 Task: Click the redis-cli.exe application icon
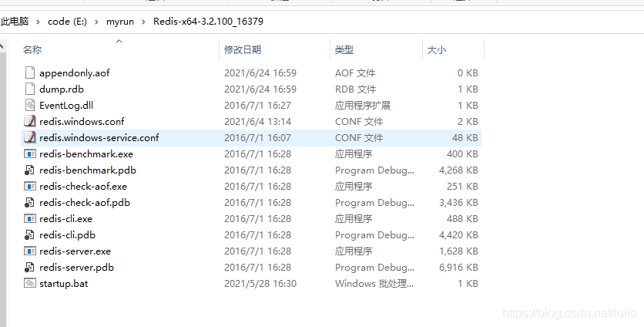pos(29,219)
